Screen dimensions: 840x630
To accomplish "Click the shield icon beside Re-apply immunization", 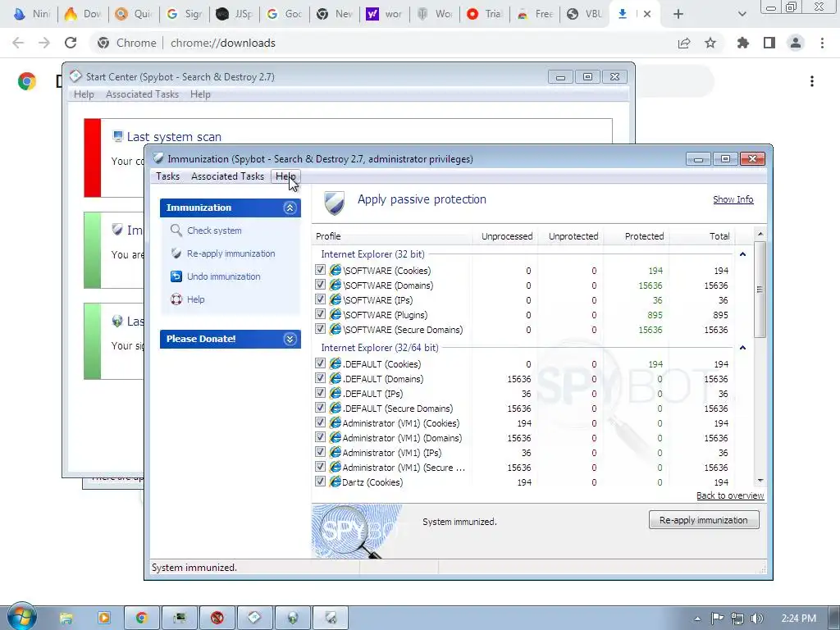I will (176, 253).
